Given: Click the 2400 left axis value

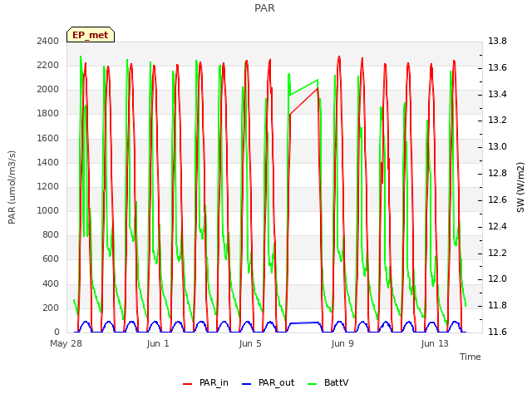Looking at the screenshot, I should click(x=48, y=41).
